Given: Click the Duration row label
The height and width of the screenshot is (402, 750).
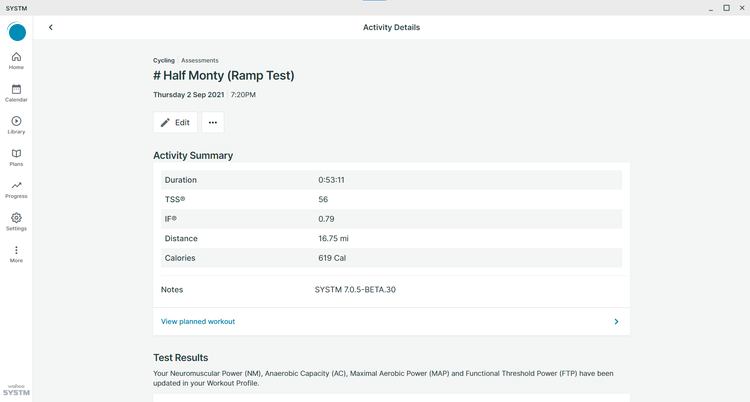Looking at the screenshot, I should (x=181, y=180).
